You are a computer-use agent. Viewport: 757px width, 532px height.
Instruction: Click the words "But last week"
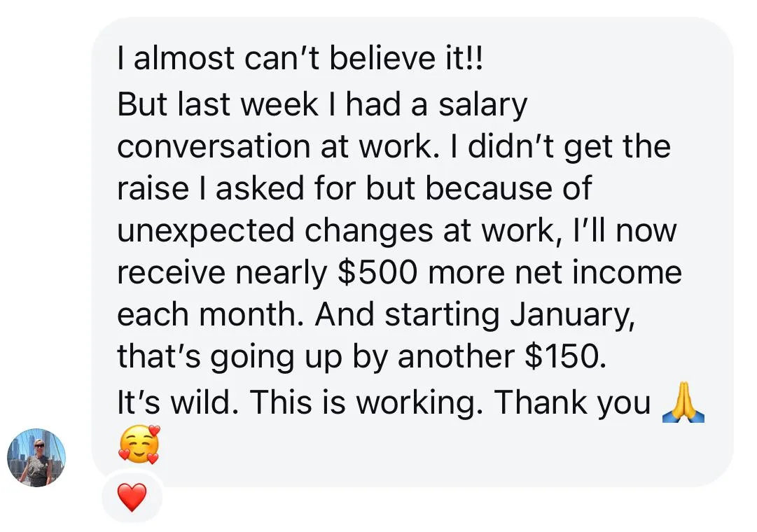click(218, 105)
